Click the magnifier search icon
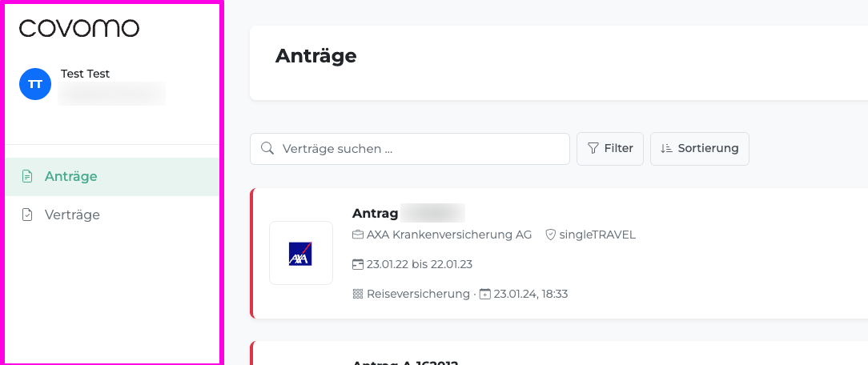Screen dimensions: 868x365 pos(267,148)
